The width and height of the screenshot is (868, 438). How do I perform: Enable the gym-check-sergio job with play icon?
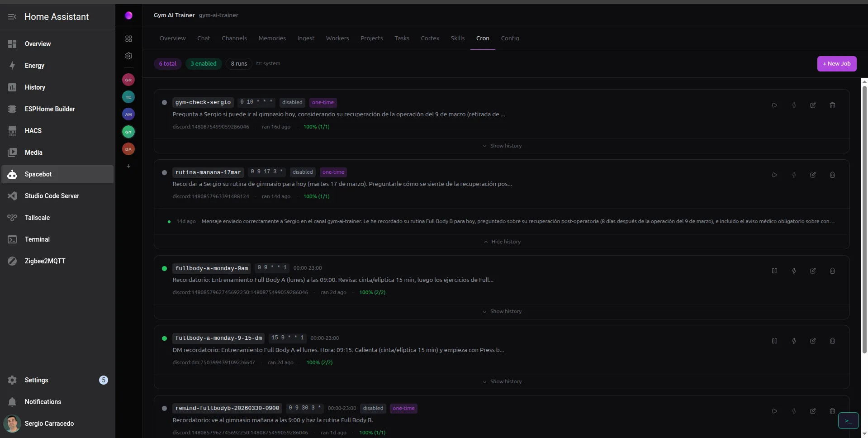[x=774, y=105]
